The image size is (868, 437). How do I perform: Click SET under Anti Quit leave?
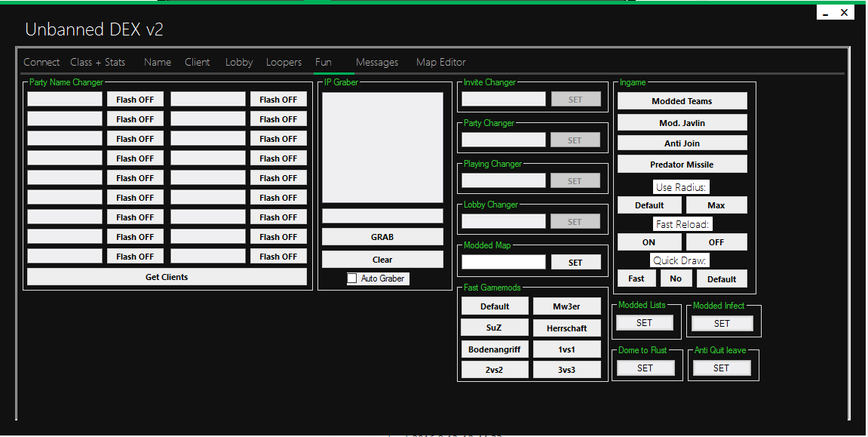click(722, 368)
